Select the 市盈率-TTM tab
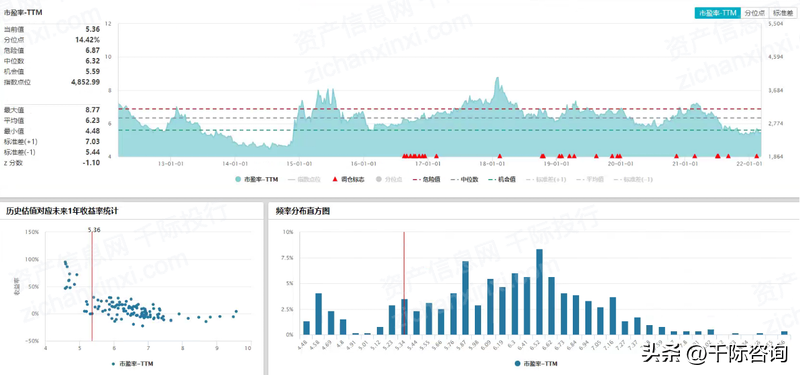800x375 pixels. (x=717, y=13)
